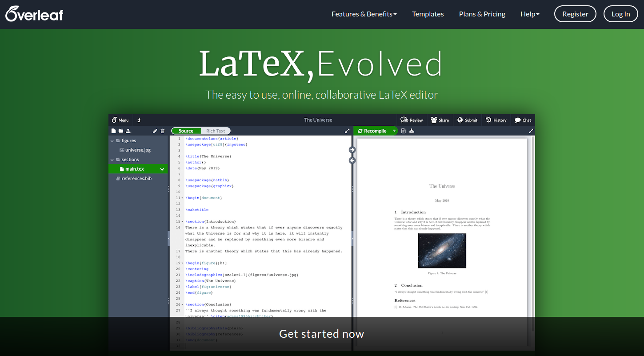
Task: Click the \maketitle code line
Action: click(x=197, y=210)
